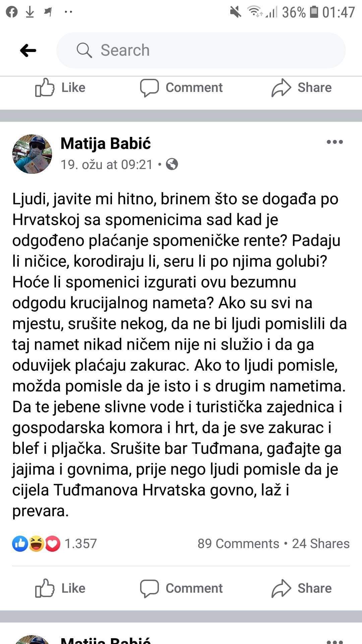The height and width of the screenshot is (644, 362).
Task: Tap the public globe privacy icon
Action: coord(172,165)
